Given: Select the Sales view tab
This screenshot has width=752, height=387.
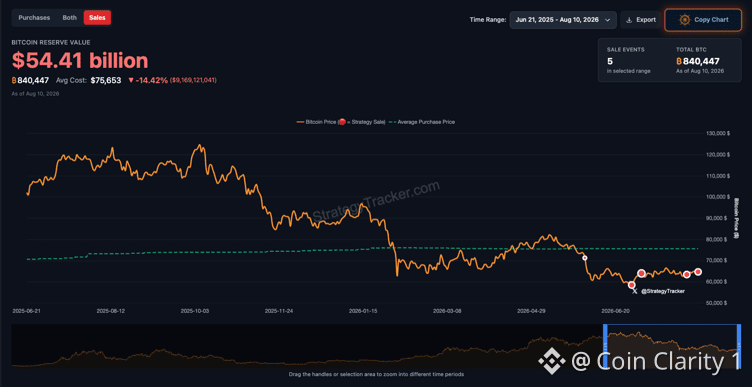Looking at the screenshot, I should [x=97, y=18].
